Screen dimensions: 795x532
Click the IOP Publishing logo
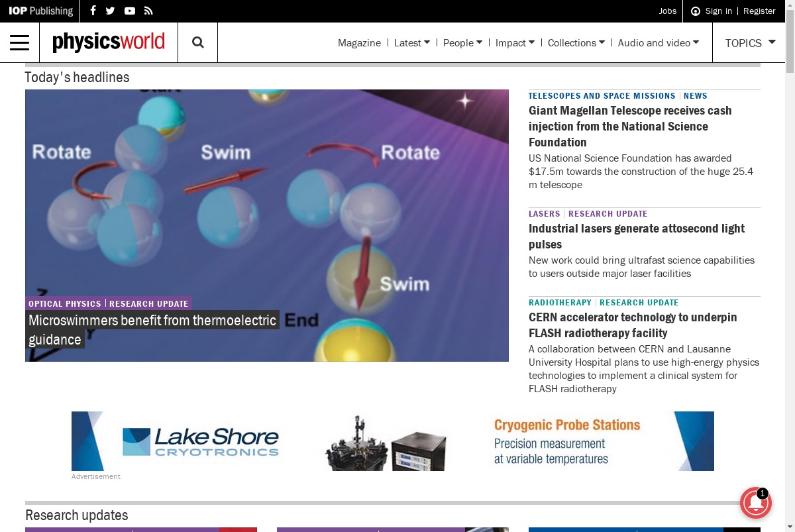click(40, 11)
